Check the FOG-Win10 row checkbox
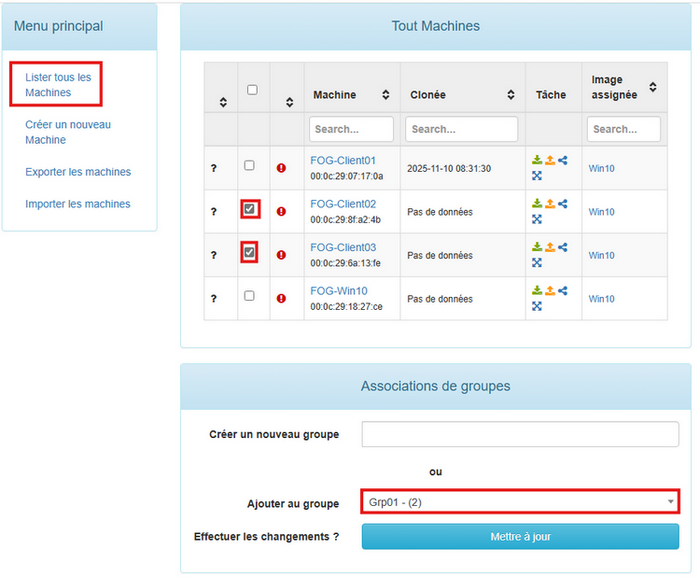Viewport: 700px width, 577px height. 250,296
